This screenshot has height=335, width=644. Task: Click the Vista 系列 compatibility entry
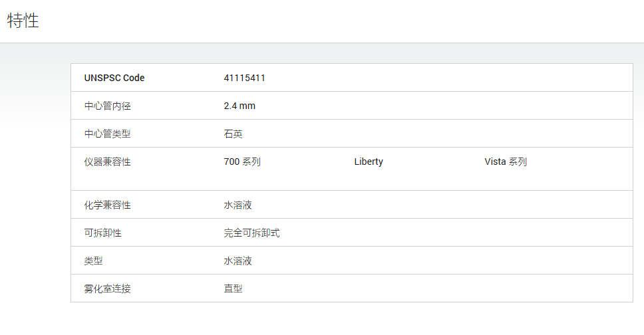point(506,162)
